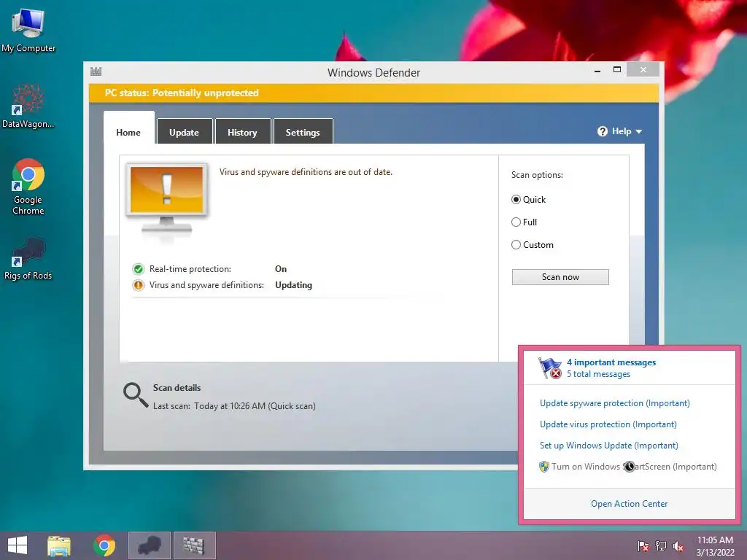Click the 5 total messages text
747x560 pixels.
pos(598,374)
